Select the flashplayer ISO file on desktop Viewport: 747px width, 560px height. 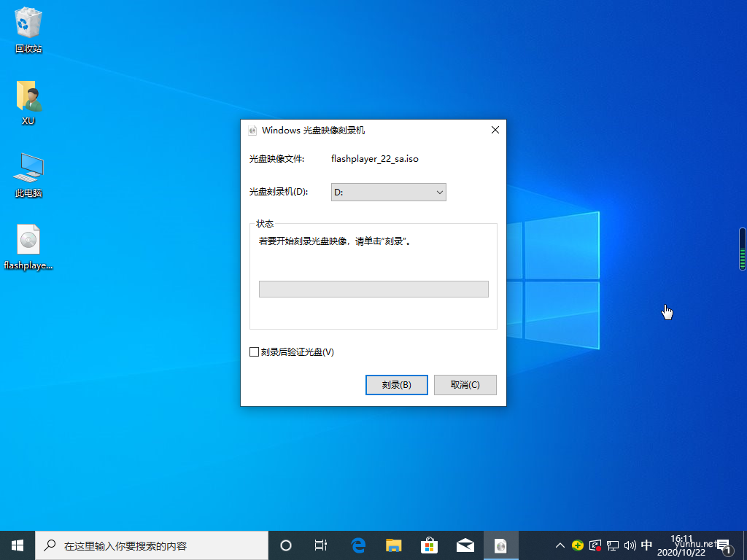tap(28, 247)
